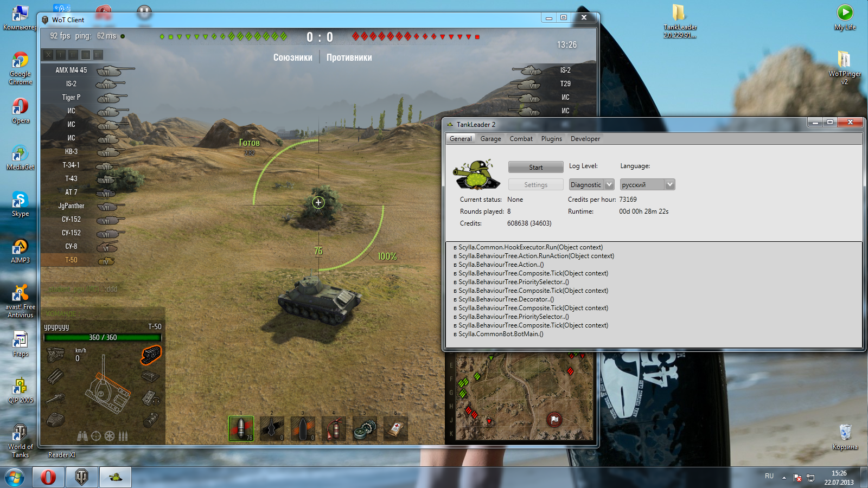Screen dimensions: 868x488
Task: Click the Settings button in TankLeader
Action: 535,185
